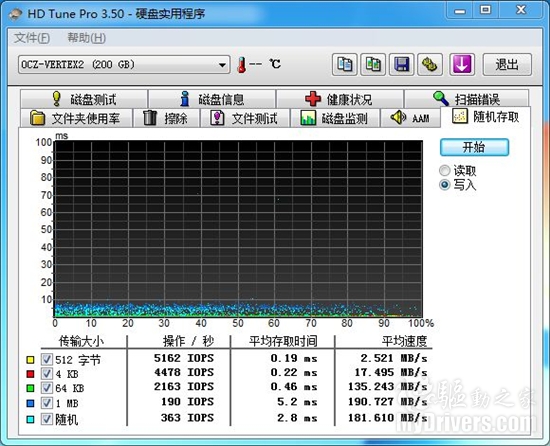Click the copy screenshot to clipboard icon
The width and height of the screenshot is (550, 446).
click(373, 65)
